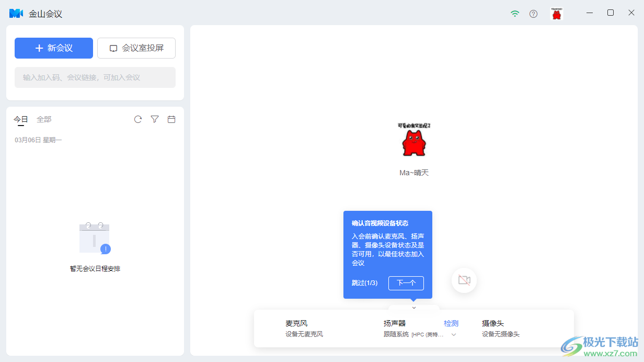The height and width of the screenshot is (362, 644).
Task: Toggle the camera off button
Action: pyautogui.click(x=464, y=280)
